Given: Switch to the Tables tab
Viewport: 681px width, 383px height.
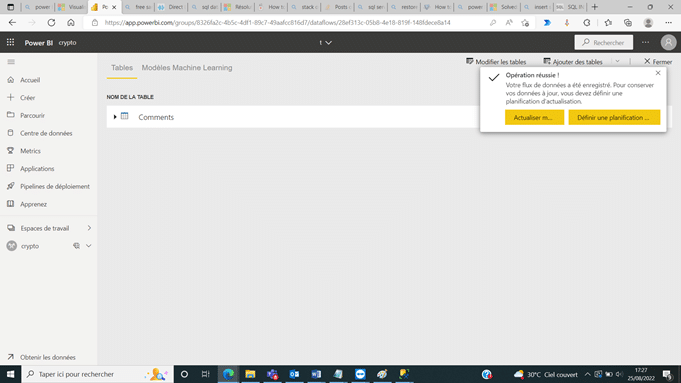Looking at the screenshot, I should pyautogui.click(x=122, y=68).
